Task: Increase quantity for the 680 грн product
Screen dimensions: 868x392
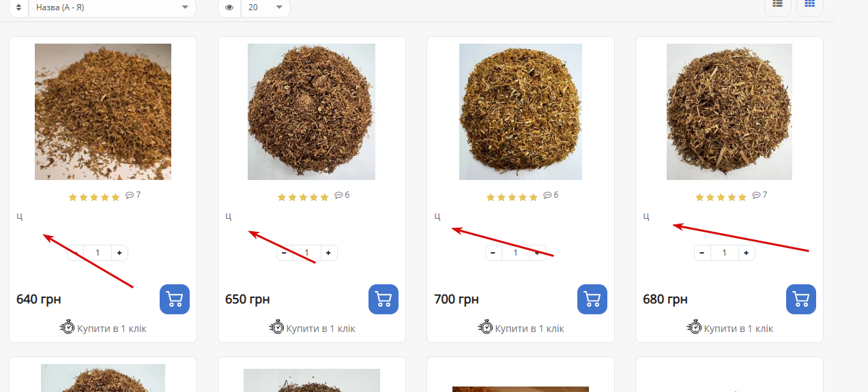Action: point(746,253)
